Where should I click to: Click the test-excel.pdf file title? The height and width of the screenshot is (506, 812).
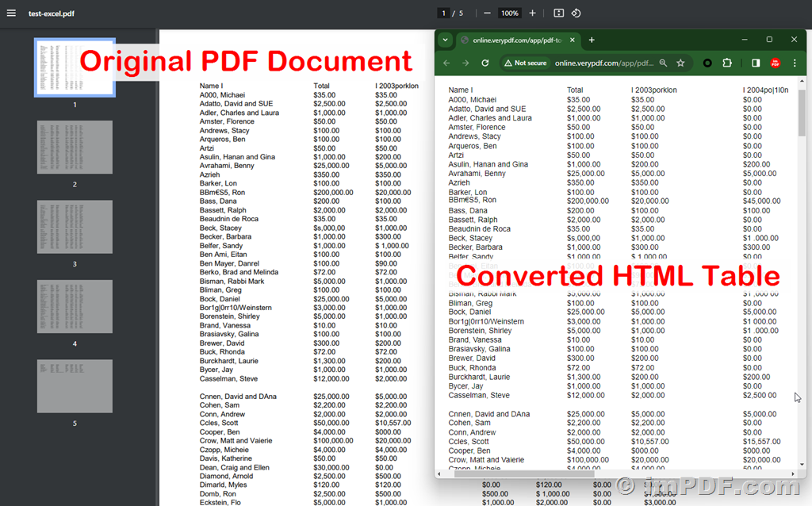(x=52, y=13)
